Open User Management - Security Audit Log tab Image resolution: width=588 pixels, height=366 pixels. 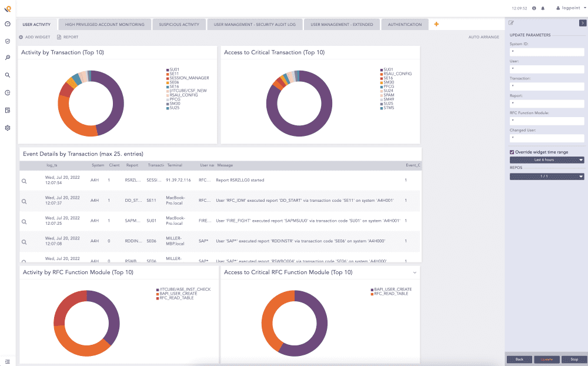[255, 24]
